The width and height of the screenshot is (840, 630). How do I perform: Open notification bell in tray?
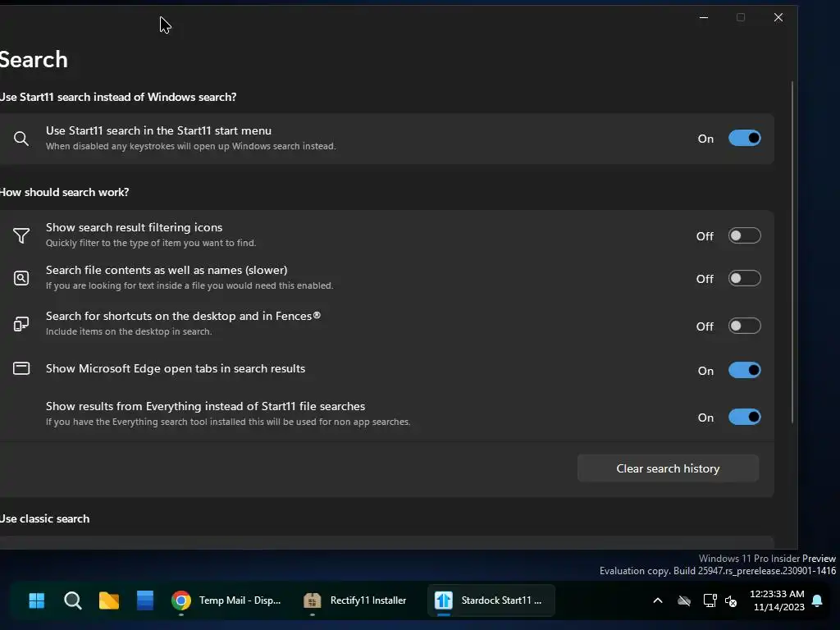pyautogui.click(x=817, y=600)
